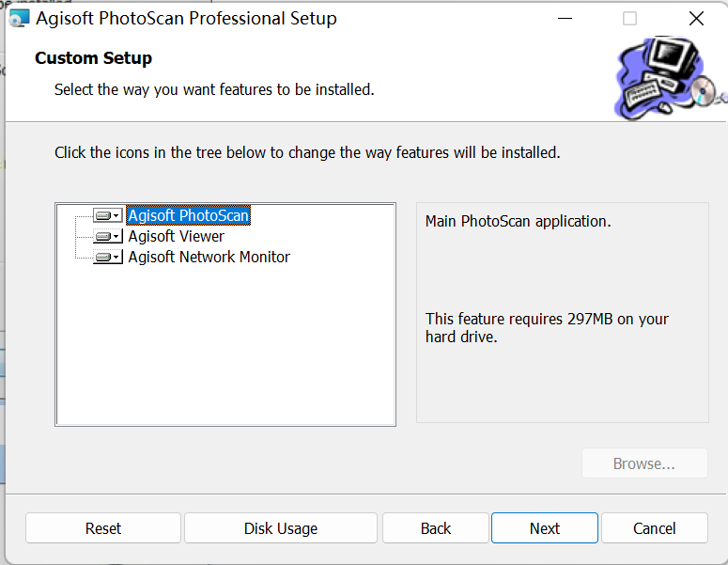The height and width of the screenshot is (565, 728).
Task: Click the Reset button
Action: coord(103,528)
